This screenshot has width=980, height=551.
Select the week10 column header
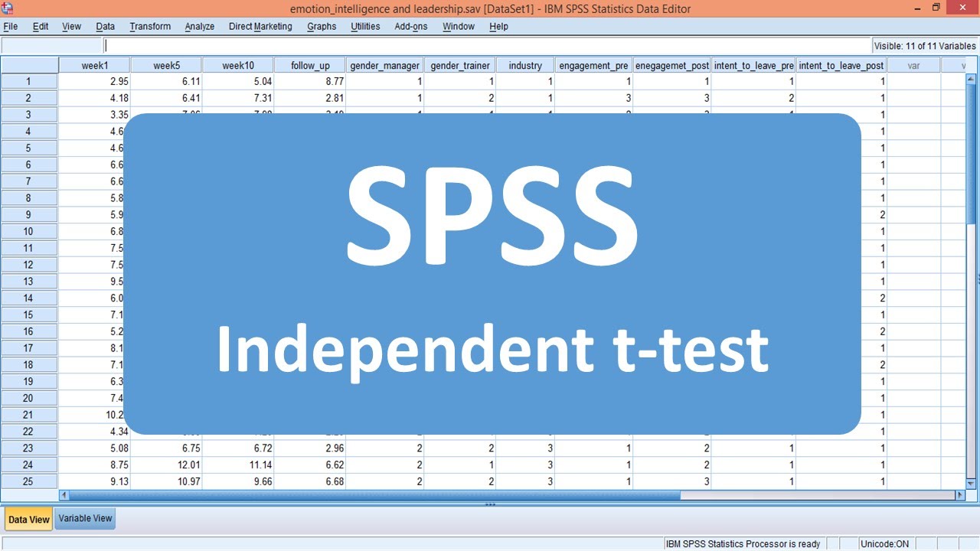click(x=238, y=66)
